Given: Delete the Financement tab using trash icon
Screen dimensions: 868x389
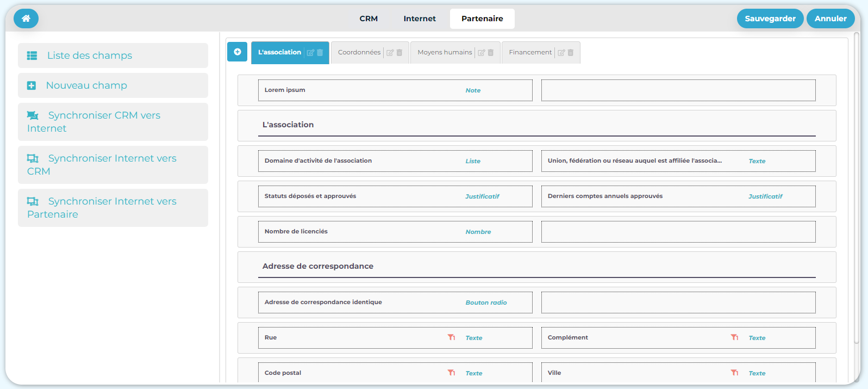Looking at the screenshot, I should pyautogui.click(x=571, y=53).
